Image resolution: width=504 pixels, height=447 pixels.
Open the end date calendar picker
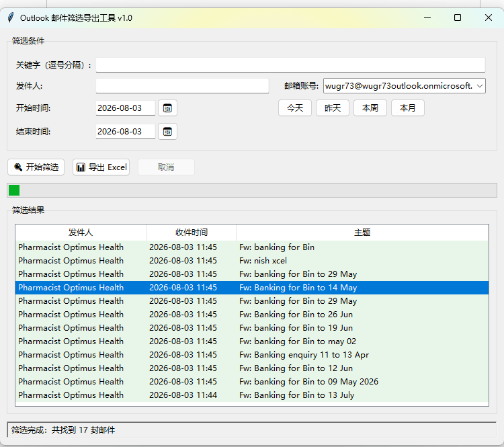coord(167,132)
